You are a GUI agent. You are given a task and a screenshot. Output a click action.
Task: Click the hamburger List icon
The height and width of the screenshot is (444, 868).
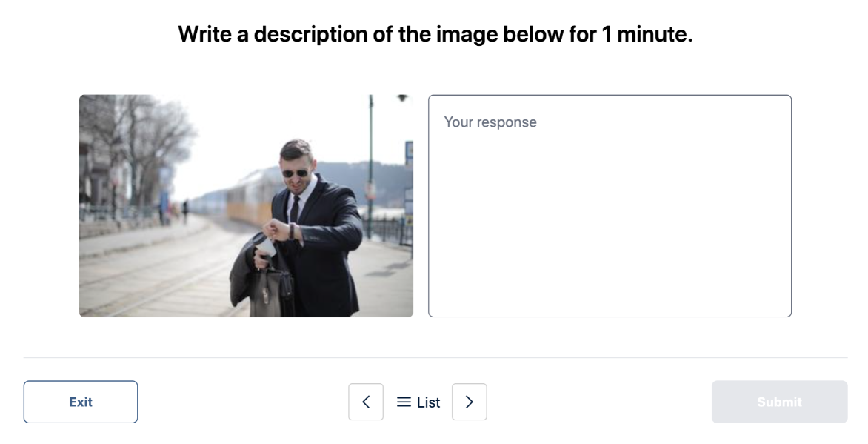pyautogui.click(x=404, y=402)
